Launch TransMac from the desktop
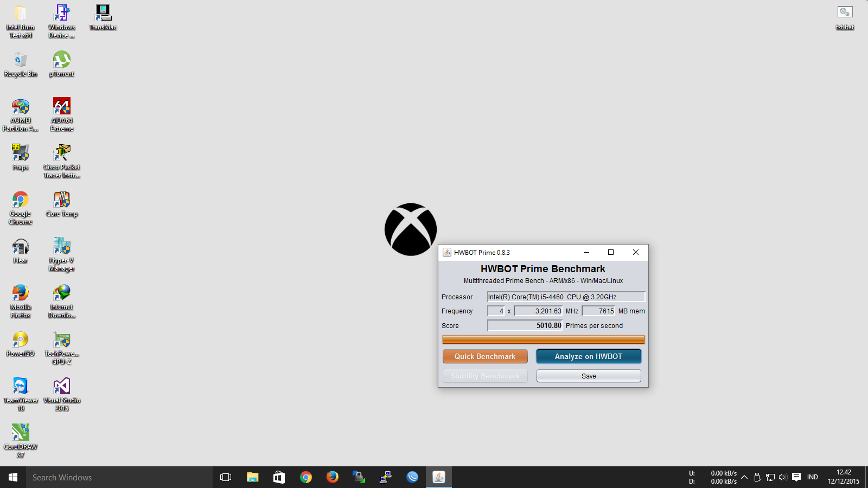The image size is (868, 488). [103, 17]
